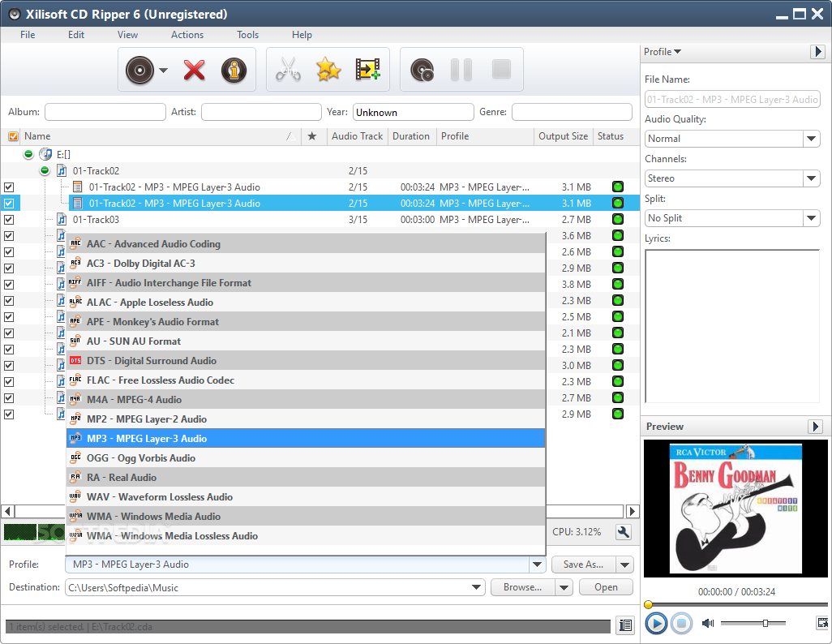Image resolution: width=832 pixels, height=644 pixels.
Task: Click the log list icon in status bar
Action: pos(625,625)
